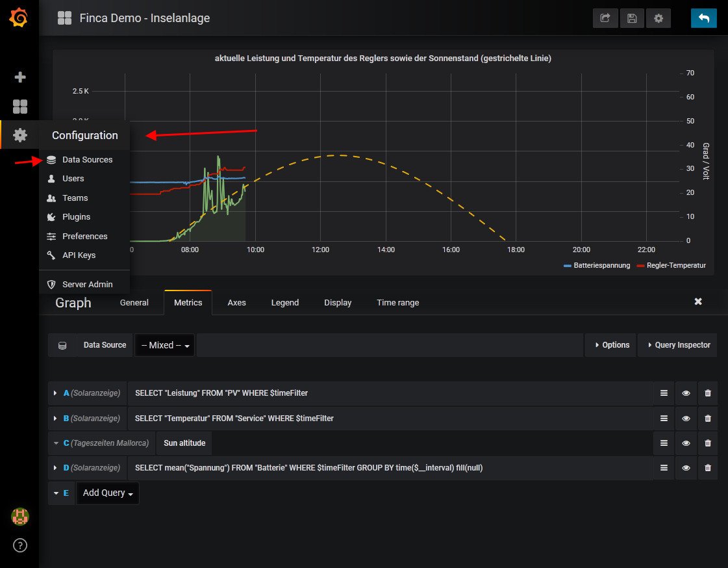Expand the Query Inspector section

(677, 345)
